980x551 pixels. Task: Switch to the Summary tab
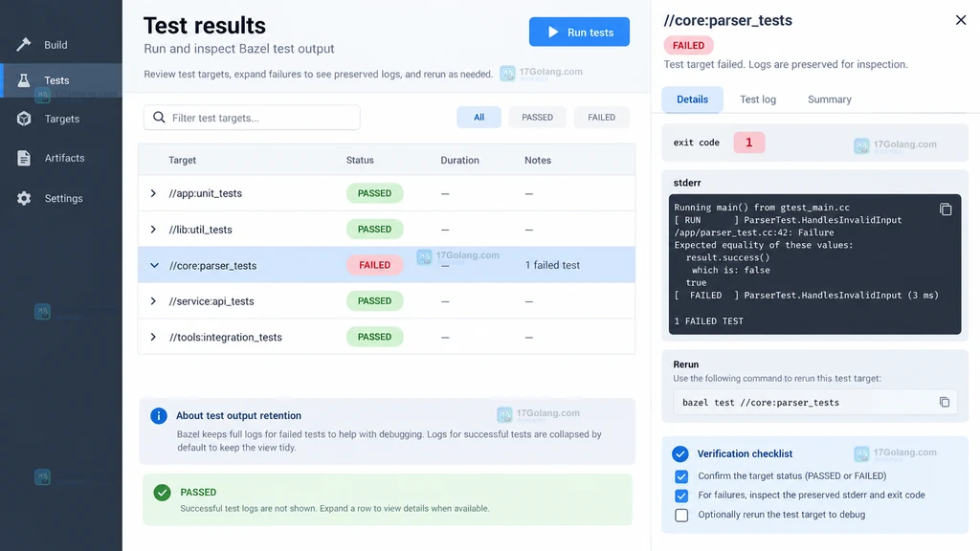click(830, 99)
